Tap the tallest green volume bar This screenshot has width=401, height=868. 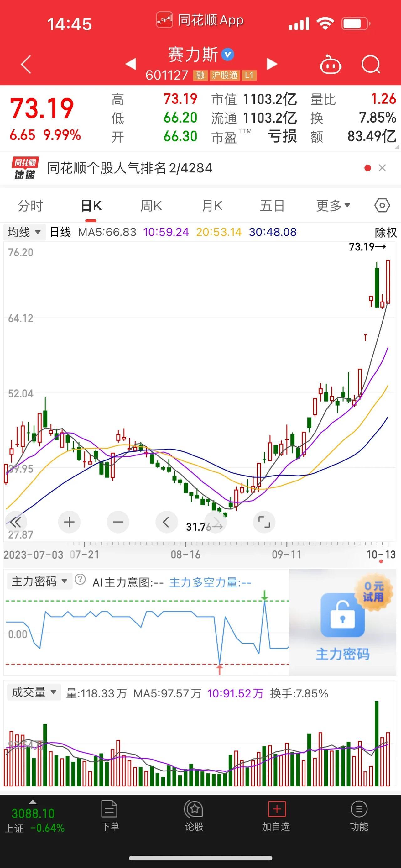pos(377,744)
